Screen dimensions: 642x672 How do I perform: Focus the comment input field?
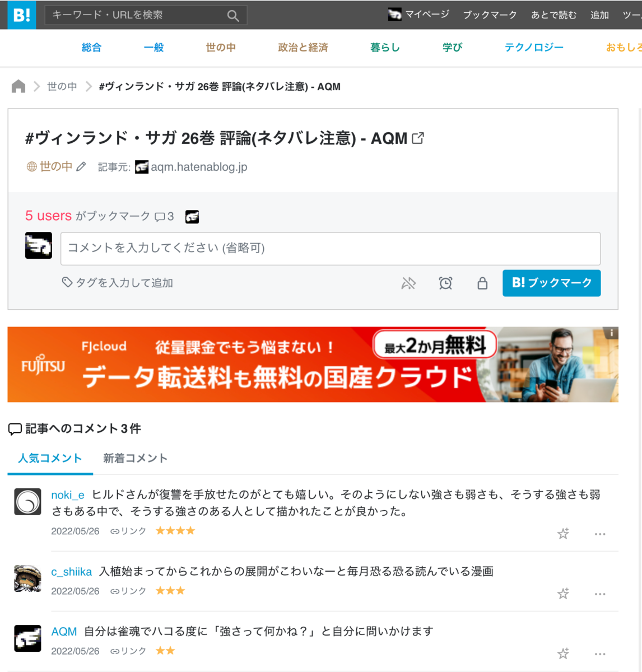point(331,248)
